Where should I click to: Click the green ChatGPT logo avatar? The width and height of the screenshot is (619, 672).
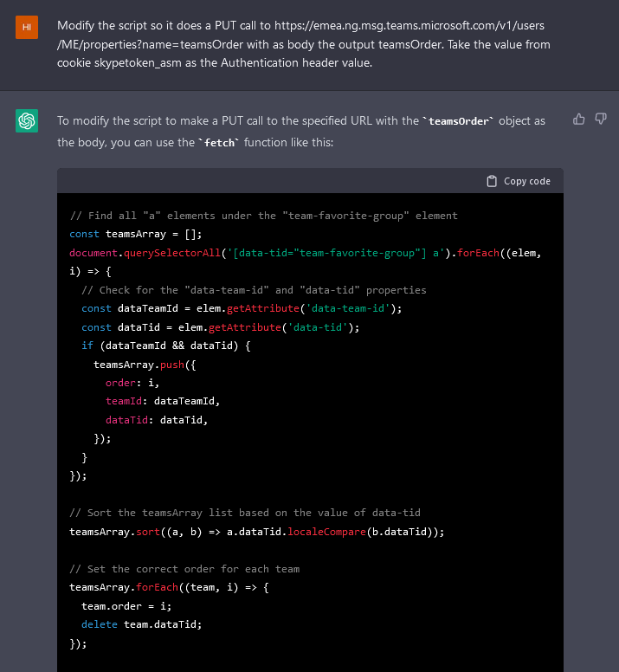click(27, 121)
